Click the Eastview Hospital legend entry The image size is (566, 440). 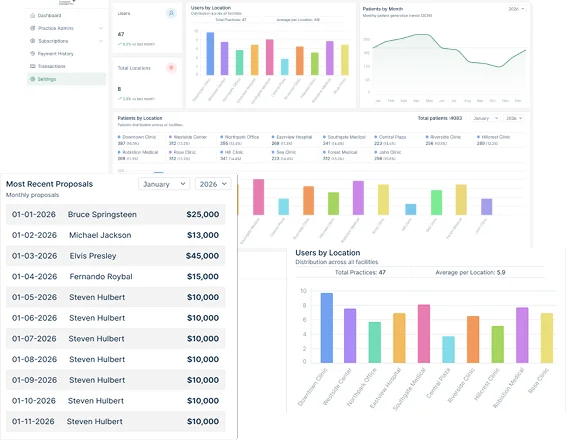(292, 140)
